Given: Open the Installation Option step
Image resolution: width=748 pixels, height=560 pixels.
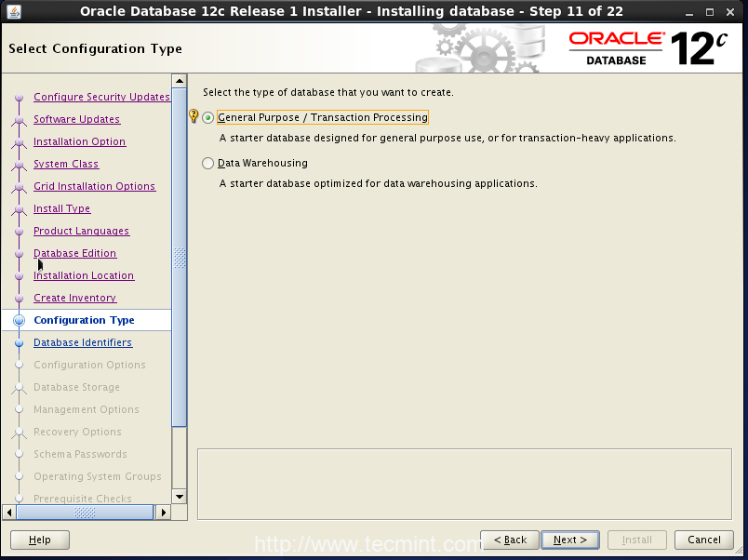Looking at the screenshot, I should pyautogui.click(x=79, y=141).
